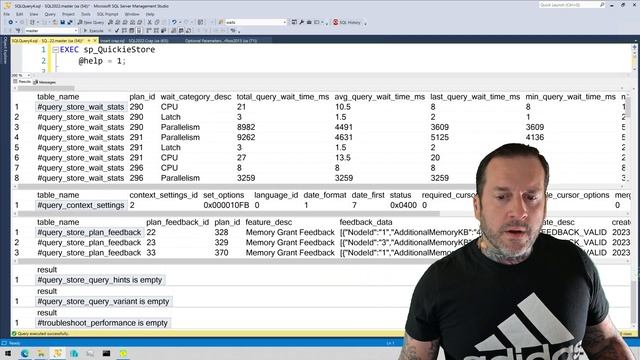The image size is (640, 360).
Task: Click the wait_category_desc column header
Action: (196, 97)
